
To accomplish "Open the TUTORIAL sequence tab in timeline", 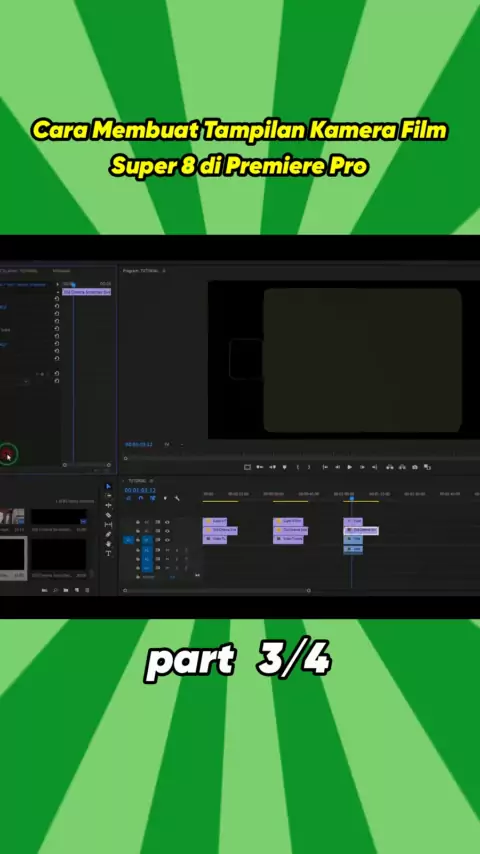I will pos(137,481).
